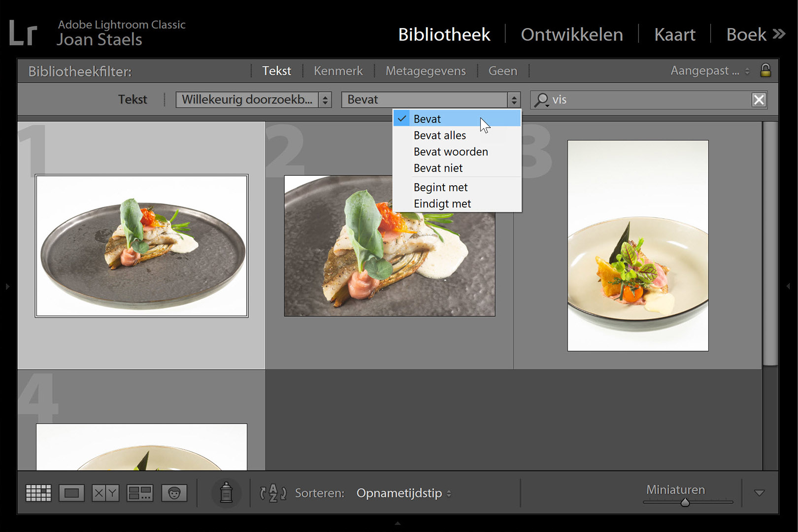Choose Eindigt met from menu
The width and height of the screenshot is (798, 532).
pyautogui.click(x=457, y=203)
